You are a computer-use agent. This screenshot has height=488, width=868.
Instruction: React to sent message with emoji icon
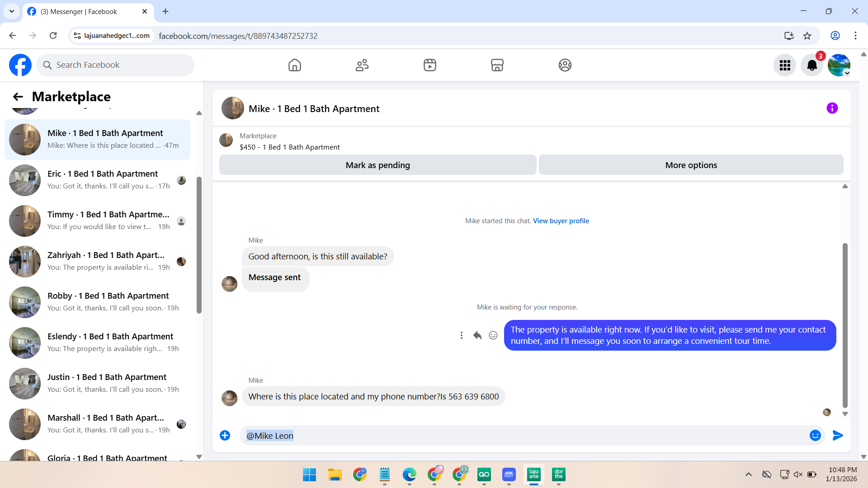[x=493, y=335]
